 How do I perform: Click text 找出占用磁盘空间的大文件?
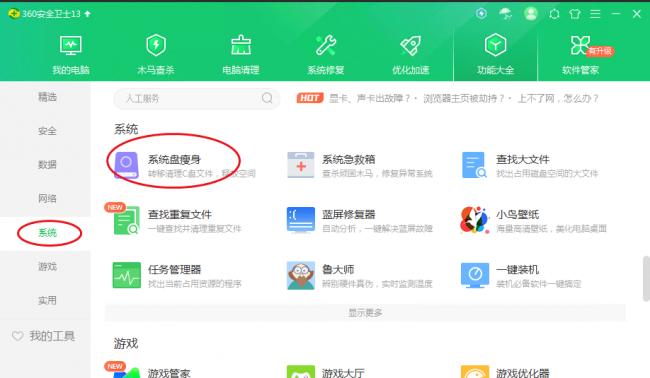547,174
